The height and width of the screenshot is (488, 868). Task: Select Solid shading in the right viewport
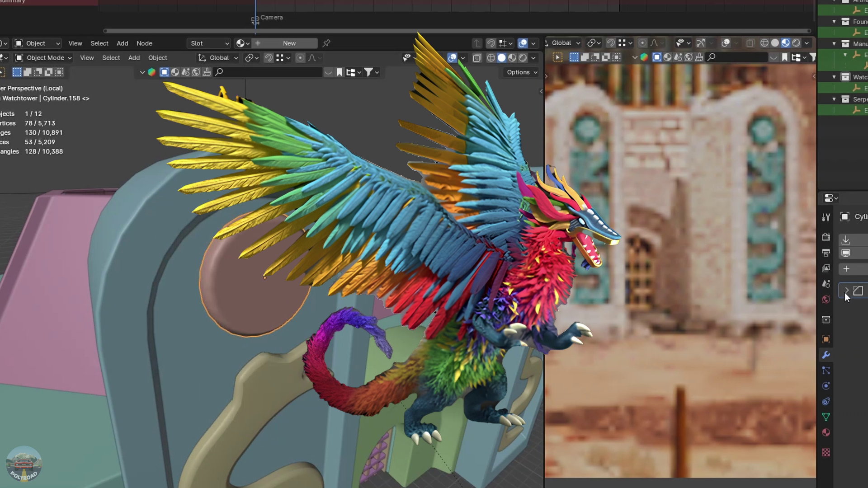[x=775, y=43]
